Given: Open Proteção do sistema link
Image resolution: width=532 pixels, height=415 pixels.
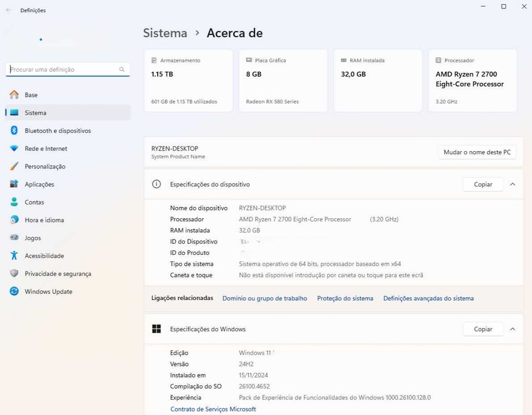Looking at the screenshot, I should coord(345,298).
